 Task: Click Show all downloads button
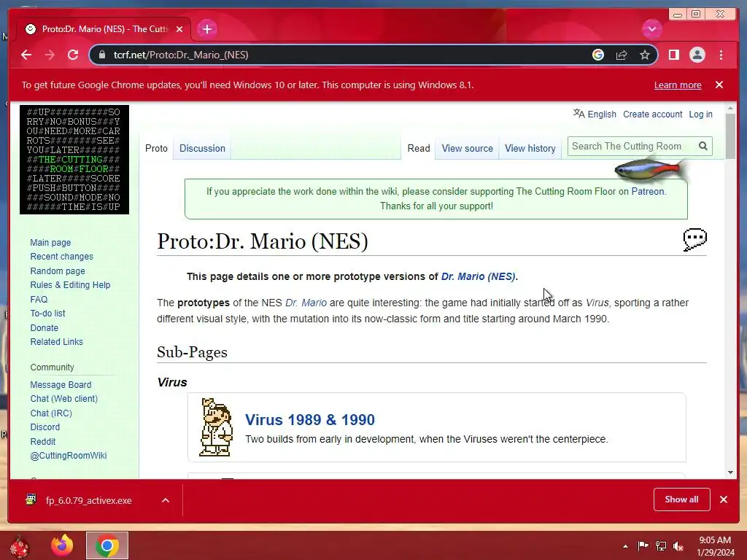coord(682,499)
